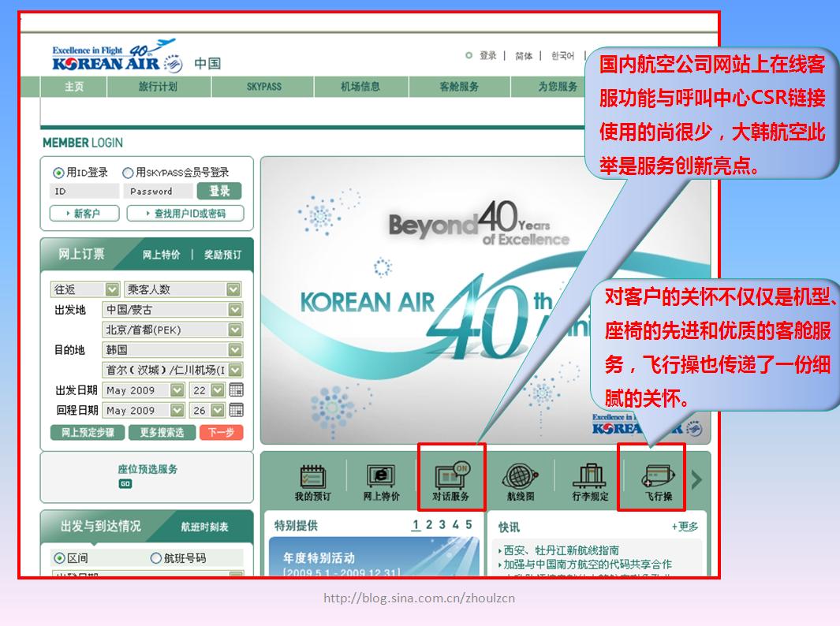Click the orange 下一步 button

(222, 432)
